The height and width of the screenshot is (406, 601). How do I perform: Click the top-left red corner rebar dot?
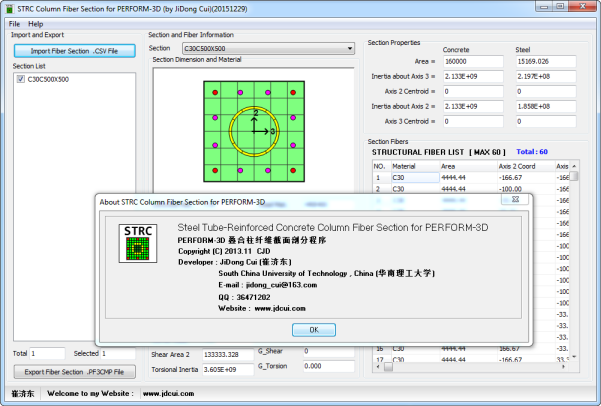pyautogui.click(x=215, y=92)
